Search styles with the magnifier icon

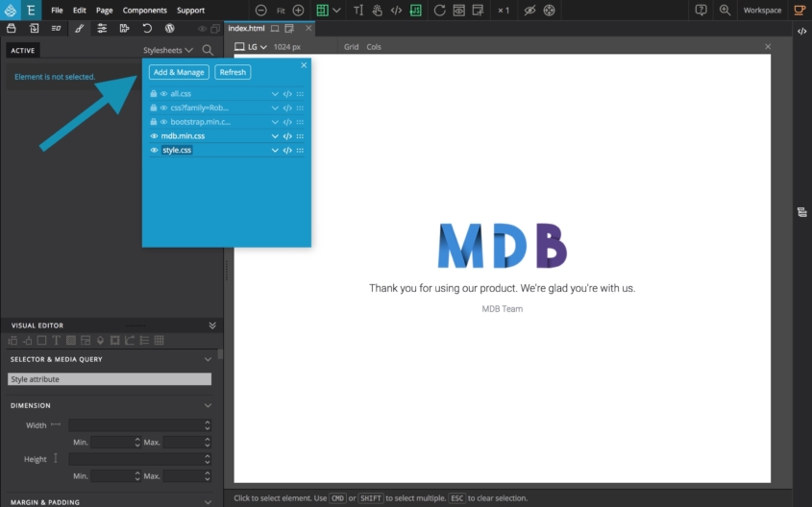click(x=208, y=50)
